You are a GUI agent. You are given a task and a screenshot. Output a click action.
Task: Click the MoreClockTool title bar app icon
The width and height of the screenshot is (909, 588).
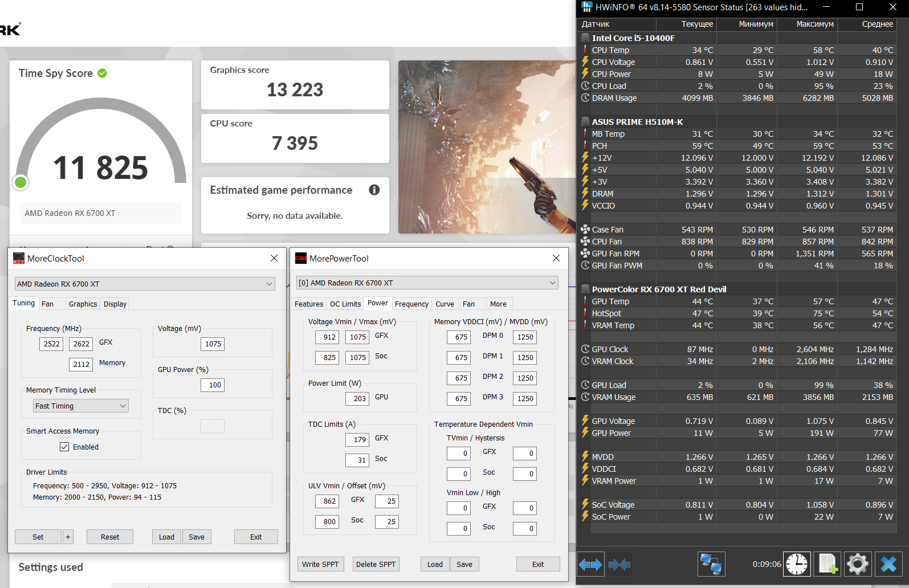point(19,259)
